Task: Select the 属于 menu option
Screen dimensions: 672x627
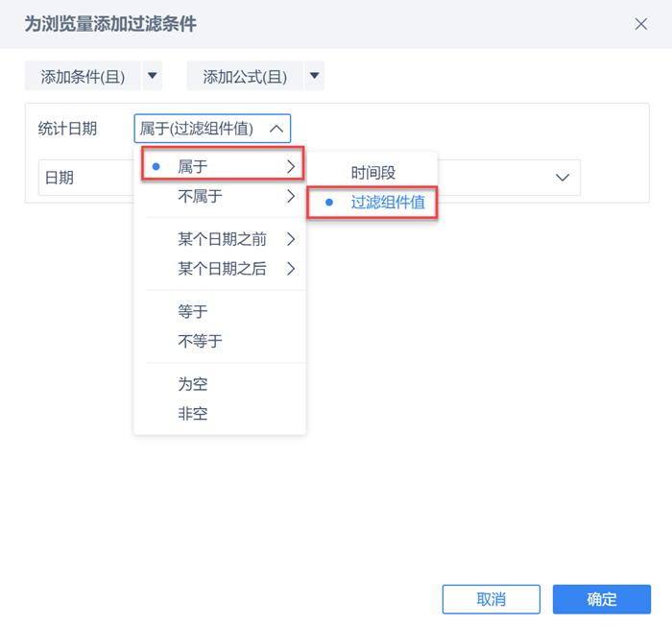Action: pyautogui.click(x=223, y=167)
